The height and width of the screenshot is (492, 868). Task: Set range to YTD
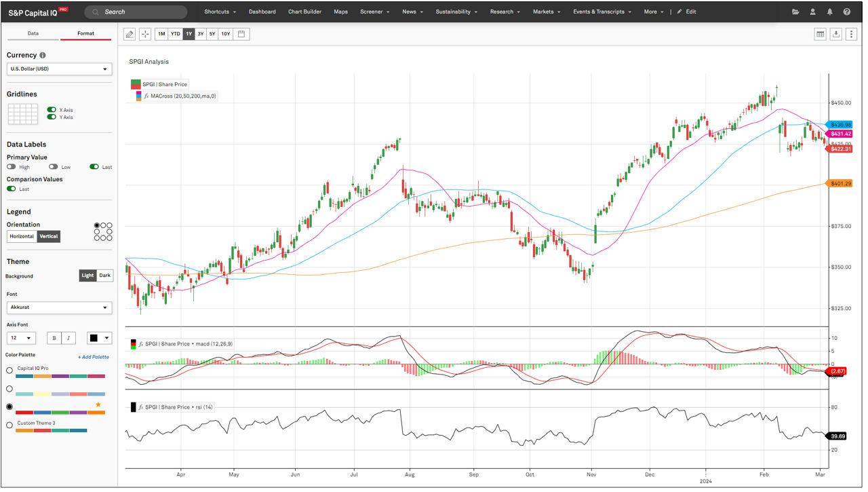pyautogui.click(x=176, y=34)
